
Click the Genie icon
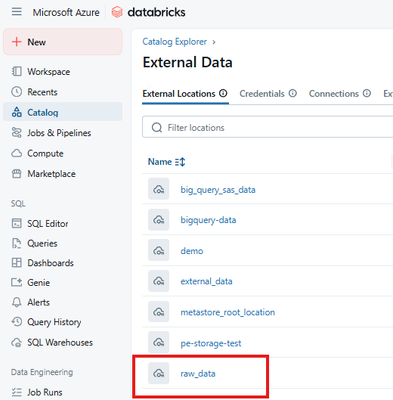(x=17, y=282)
